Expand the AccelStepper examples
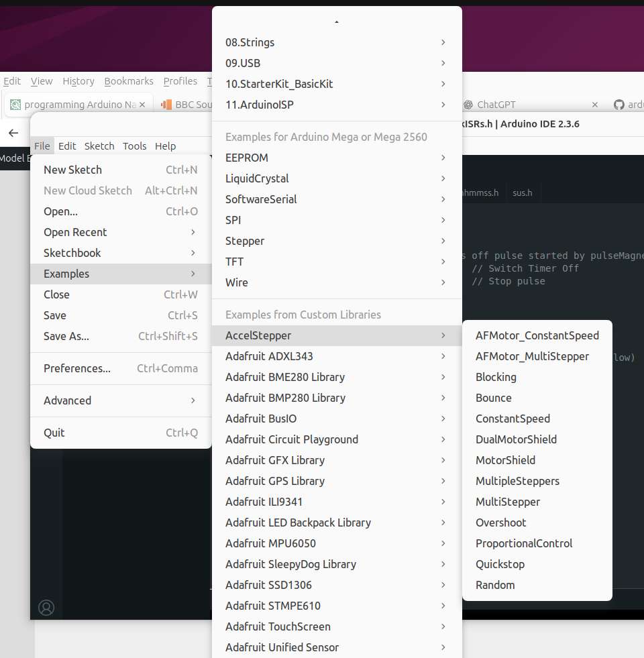Image resolution: width=644 pixels, height=658 pixels. [x=337, y=336]
